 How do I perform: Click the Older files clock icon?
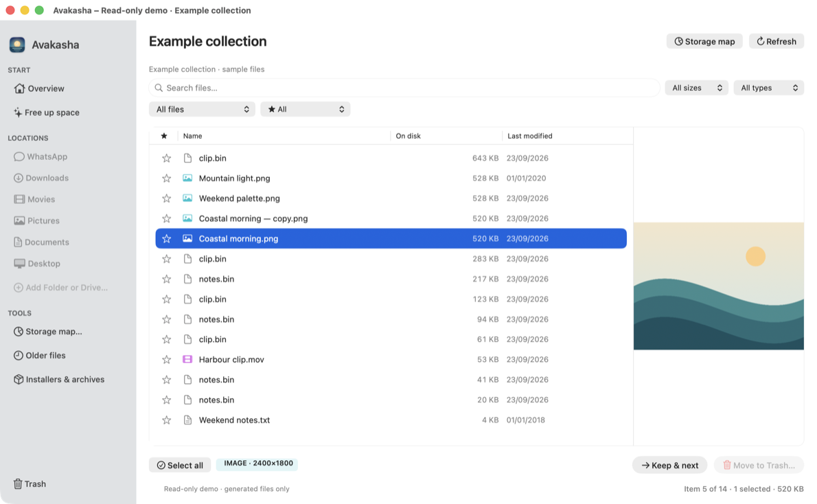19,356
